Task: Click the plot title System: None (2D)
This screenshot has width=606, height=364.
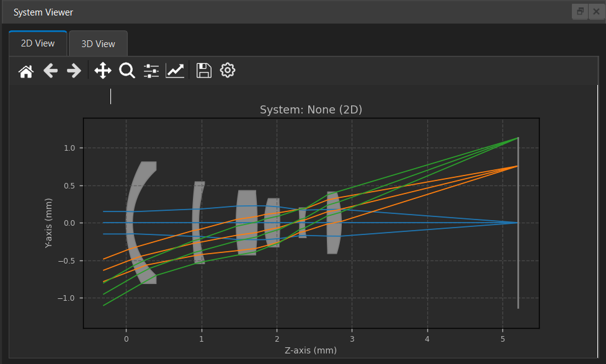Action: pos(311,110)
